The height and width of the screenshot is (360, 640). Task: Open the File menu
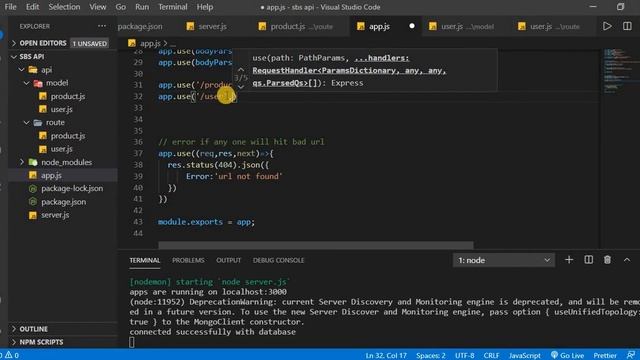tap(10, 7)
